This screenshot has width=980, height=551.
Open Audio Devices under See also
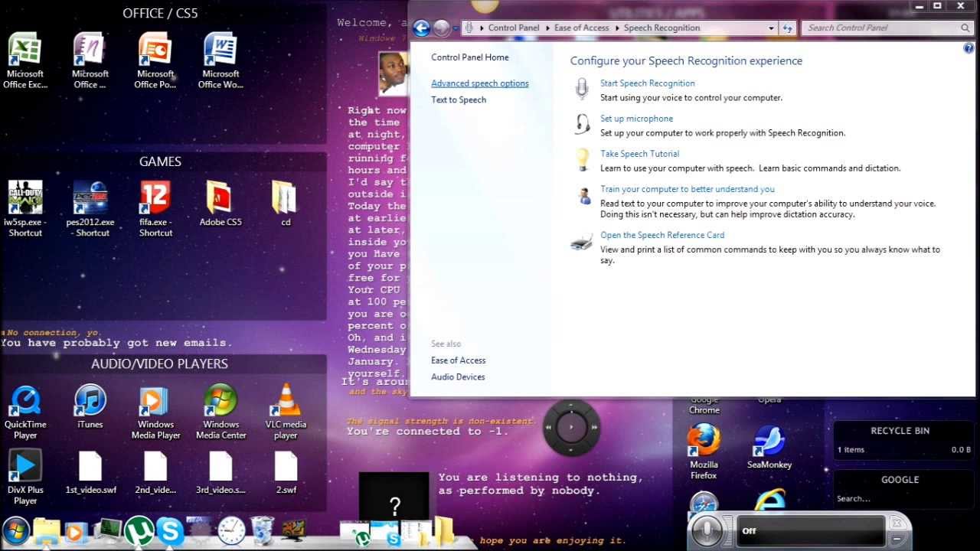[x=458, y=377]
